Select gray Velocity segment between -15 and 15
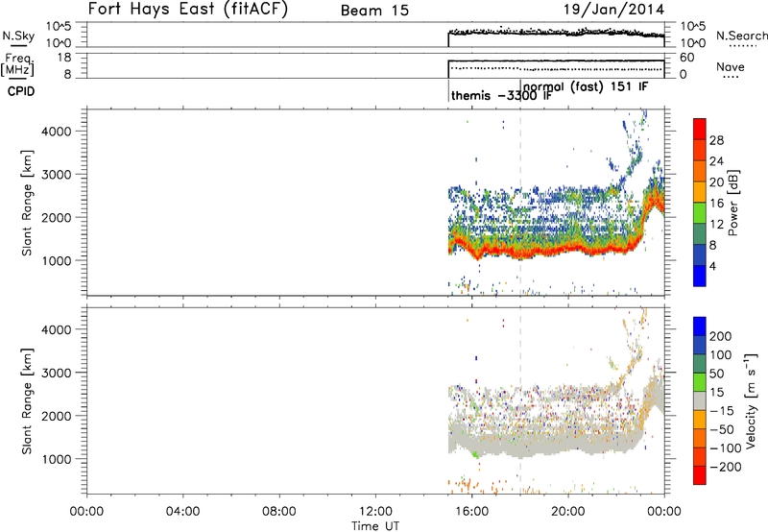This screenshot has width=768, height=532. click(700, 400)
